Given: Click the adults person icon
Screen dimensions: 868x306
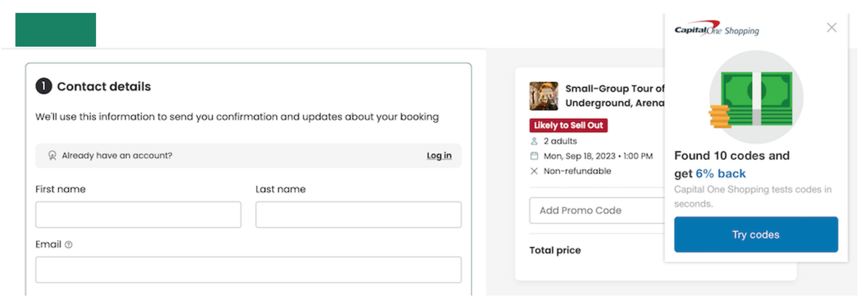Looking at the screenshot, I should tap(534, 142).
